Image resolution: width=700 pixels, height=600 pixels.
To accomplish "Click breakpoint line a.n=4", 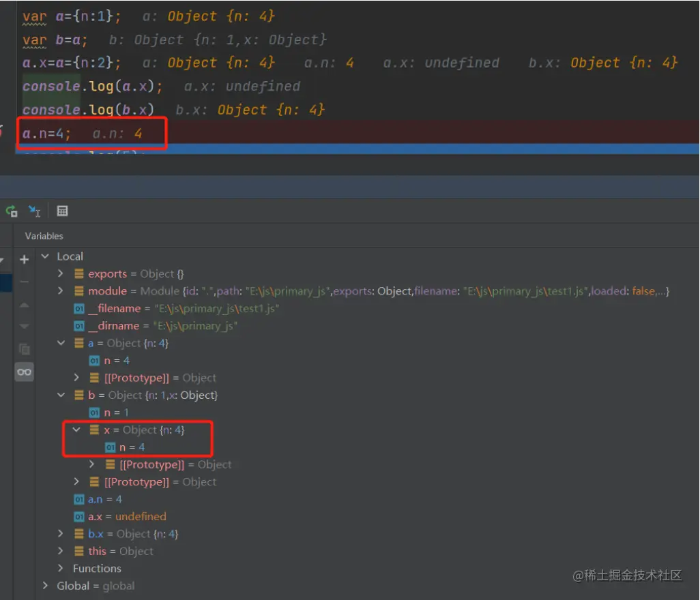I will tap(46, 134).
